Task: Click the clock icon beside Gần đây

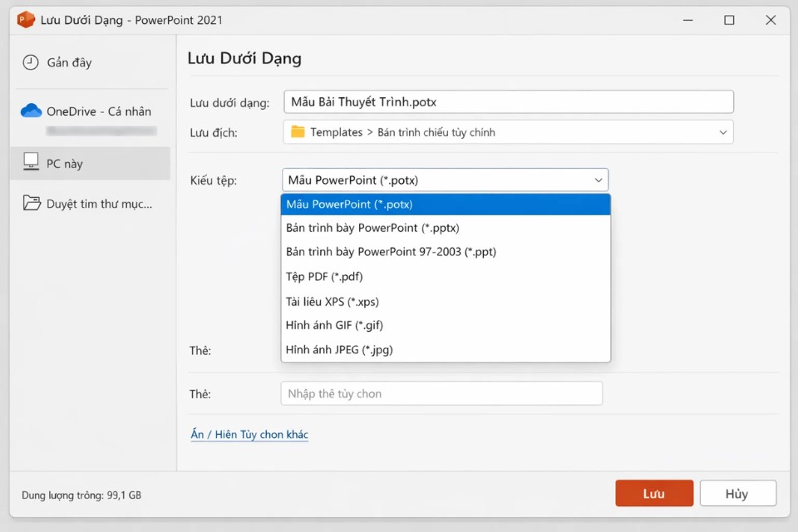Action: (x=29, y=62)
